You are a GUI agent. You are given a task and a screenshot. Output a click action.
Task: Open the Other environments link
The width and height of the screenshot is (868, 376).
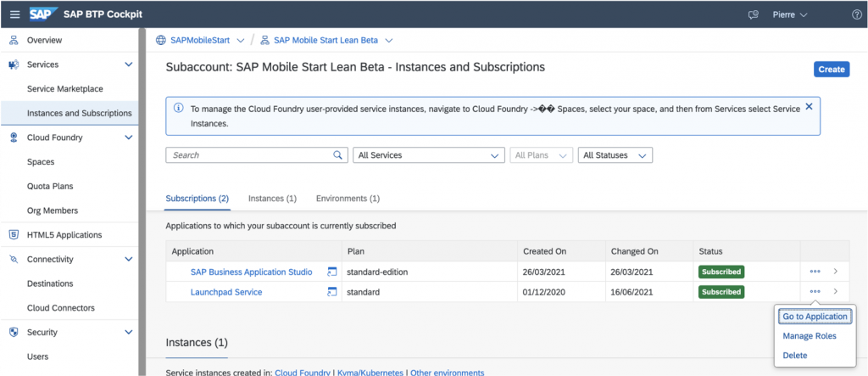click(448, 372)
